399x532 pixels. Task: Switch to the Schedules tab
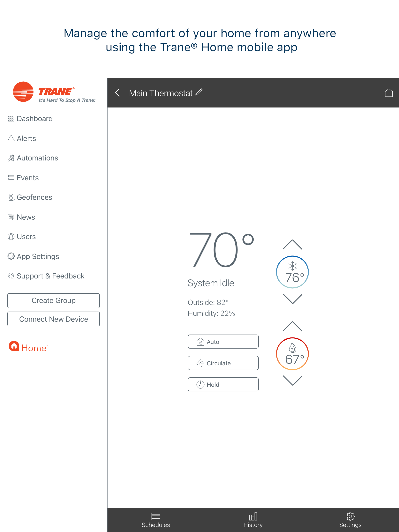(x=156, y=520)
